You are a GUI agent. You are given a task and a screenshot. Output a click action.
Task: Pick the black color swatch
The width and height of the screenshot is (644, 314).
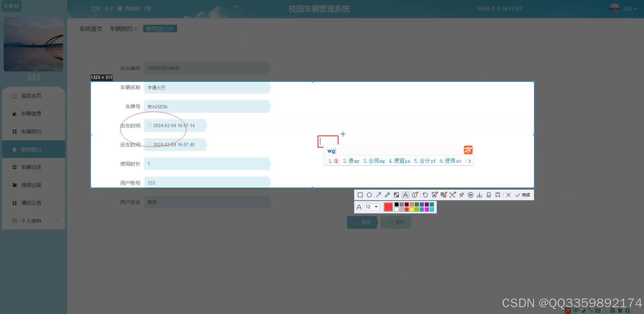(x=396, y=204)
